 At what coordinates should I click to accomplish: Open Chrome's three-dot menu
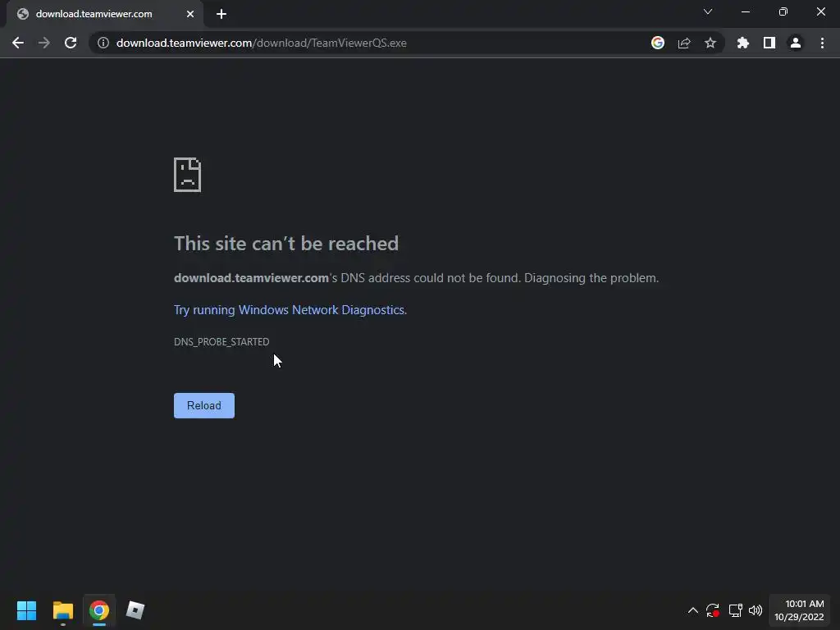click(x=822, y=43)
